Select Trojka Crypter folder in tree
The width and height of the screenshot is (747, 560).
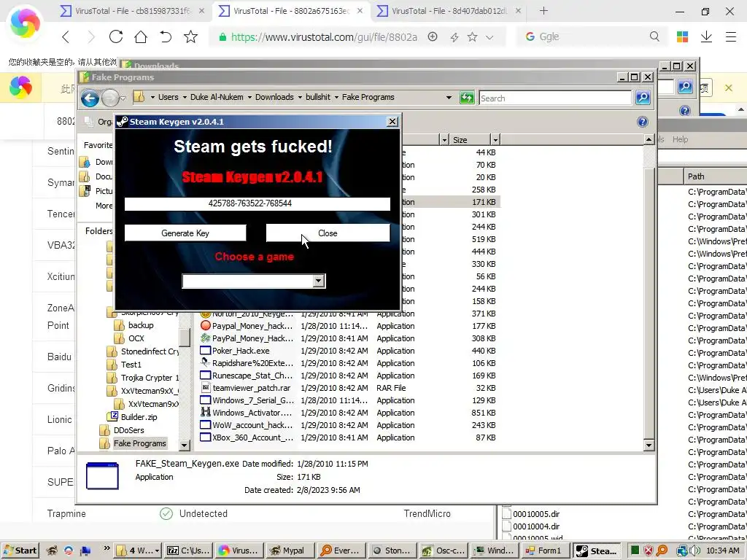pos(150,378)
